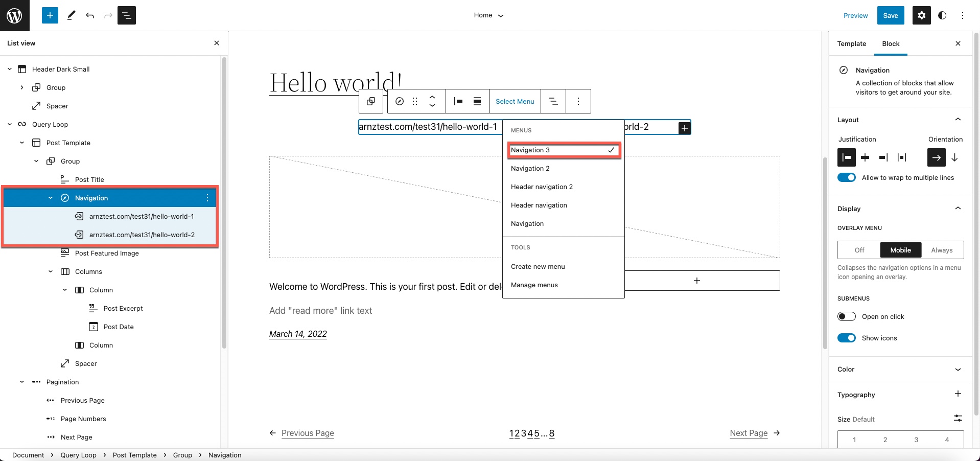
Task: Click the Next Page link
Action: click(749, 433)
